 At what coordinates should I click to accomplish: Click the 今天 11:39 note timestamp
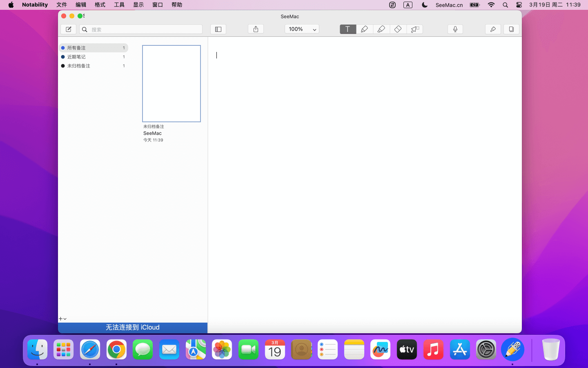coord(153,140)
